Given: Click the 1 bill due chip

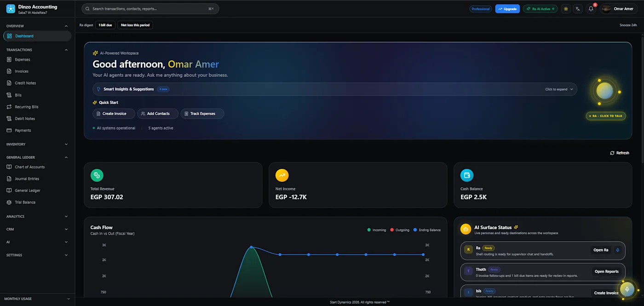Looking at the screenshot, I should (x=105, y=25).
